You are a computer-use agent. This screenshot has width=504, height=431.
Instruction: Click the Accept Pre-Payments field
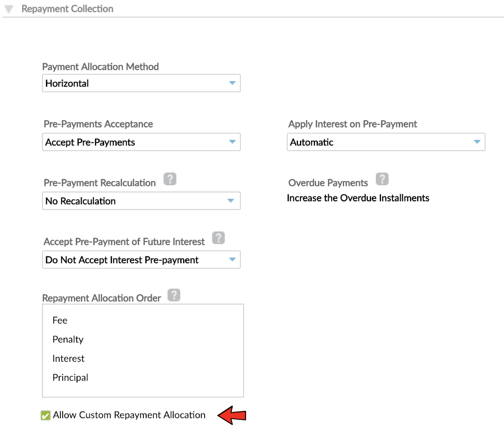pos(141,142)
